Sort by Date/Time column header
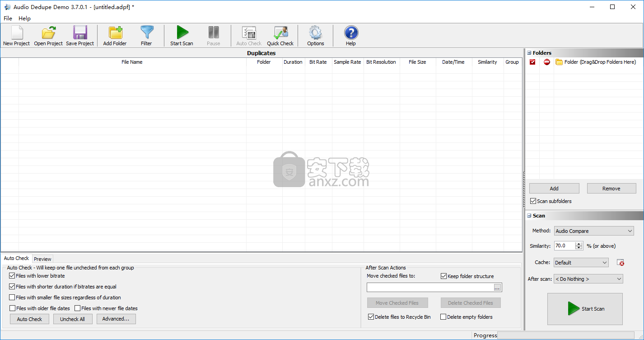Screen dimensions: 644x340 453,62
